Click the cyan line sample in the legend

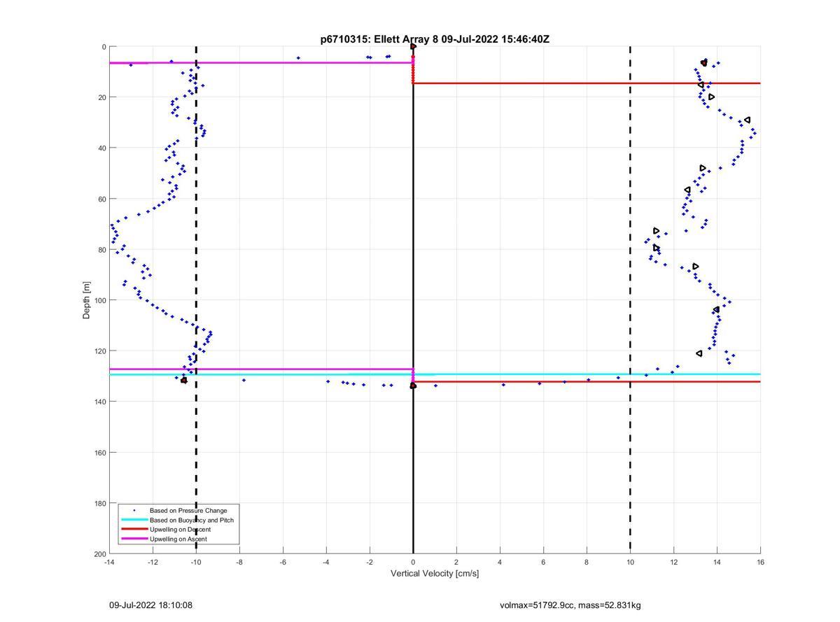[134, 520]
